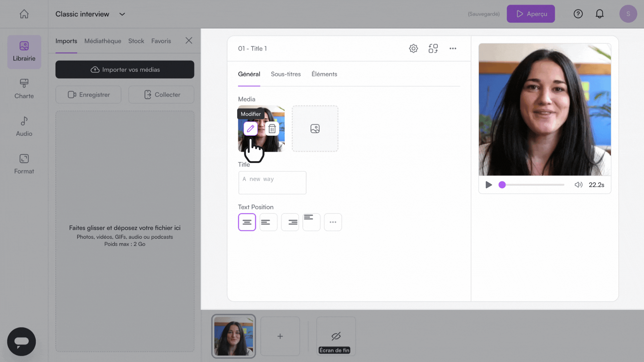Delete the media with trash icon
644x362 pixels.
coord(272,129)
